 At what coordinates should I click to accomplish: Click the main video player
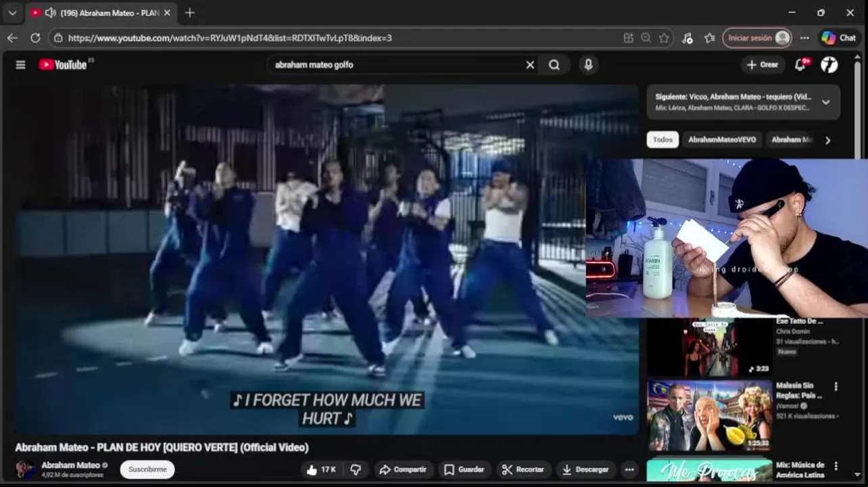(327, 259)
